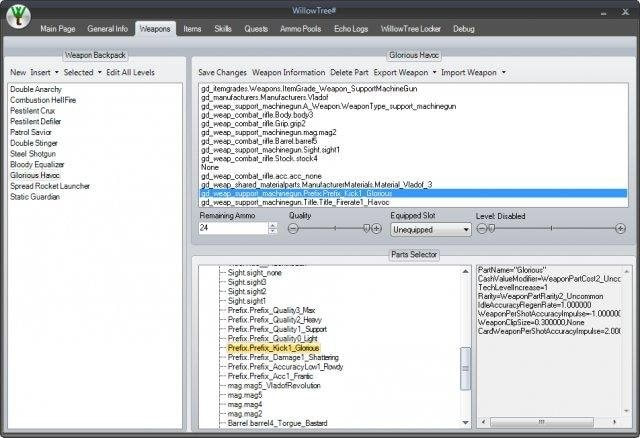Select Prefix_Kick1_Glorious in the tree
Screen dimensions: 640x438
[x=273, y=348]
